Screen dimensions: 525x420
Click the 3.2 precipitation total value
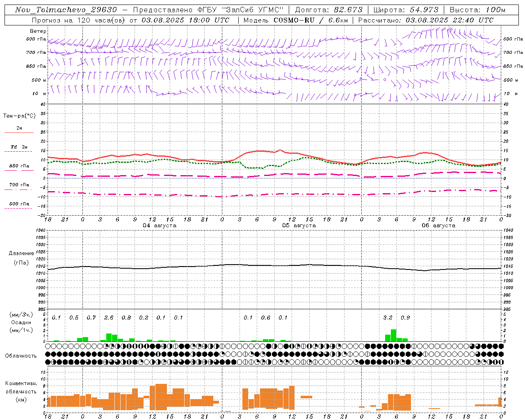click(x=388, y=318)
